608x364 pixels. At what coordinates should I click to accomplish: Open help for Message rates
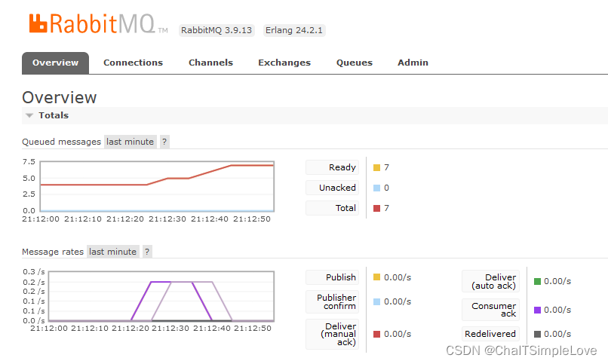coord(147,252)
